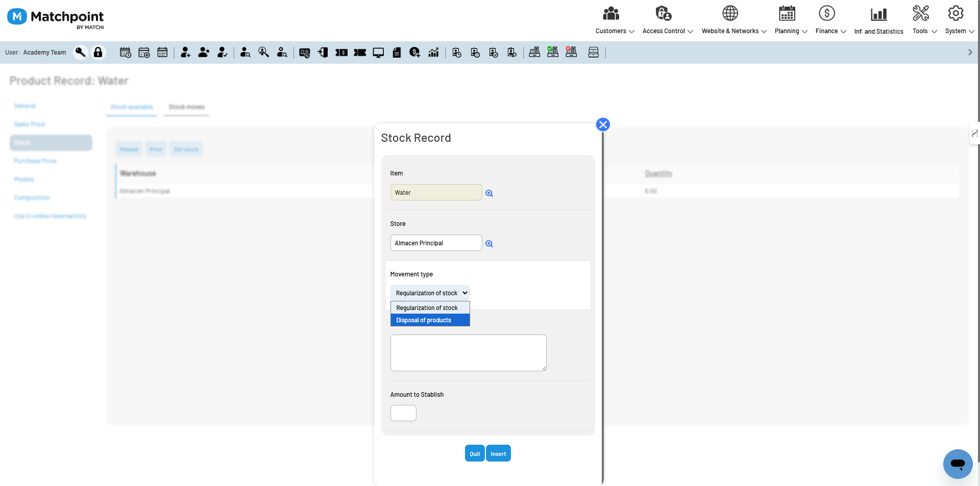Click the door entry access icon
This screenshot has width=980, height=486.
click(323, 53)
